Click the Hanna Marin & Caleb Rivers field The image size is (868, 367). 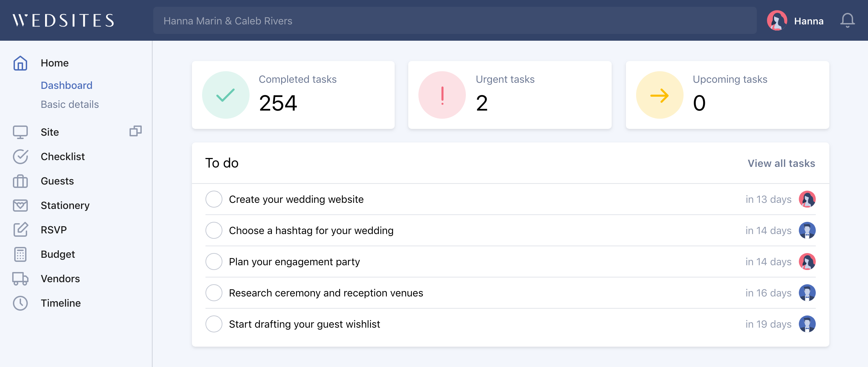coord(455,20)
